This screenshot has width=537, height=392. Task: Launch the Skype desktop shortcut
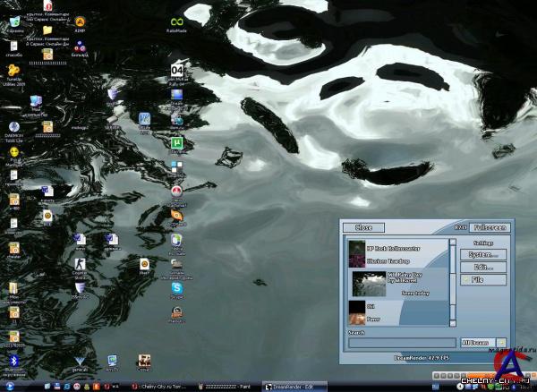coord(176,289)
